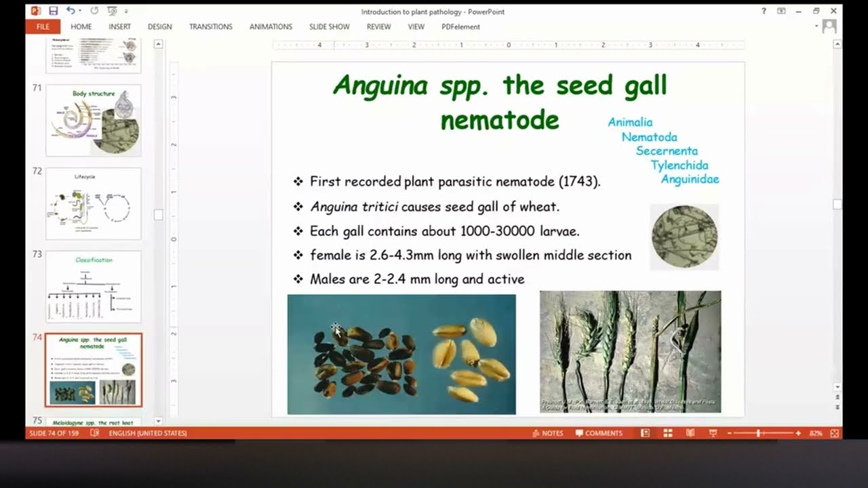Select slide 71 Body structure thumbnail
The width and height of the screenshot is (868, 488).
point(94,120)
